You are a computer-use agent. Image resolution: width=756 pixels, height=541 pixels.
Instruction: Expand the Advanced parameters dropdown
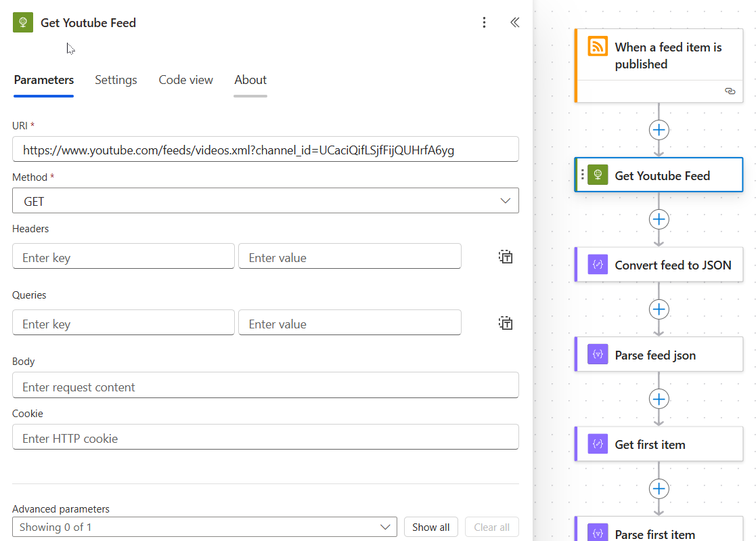point(204,527)
